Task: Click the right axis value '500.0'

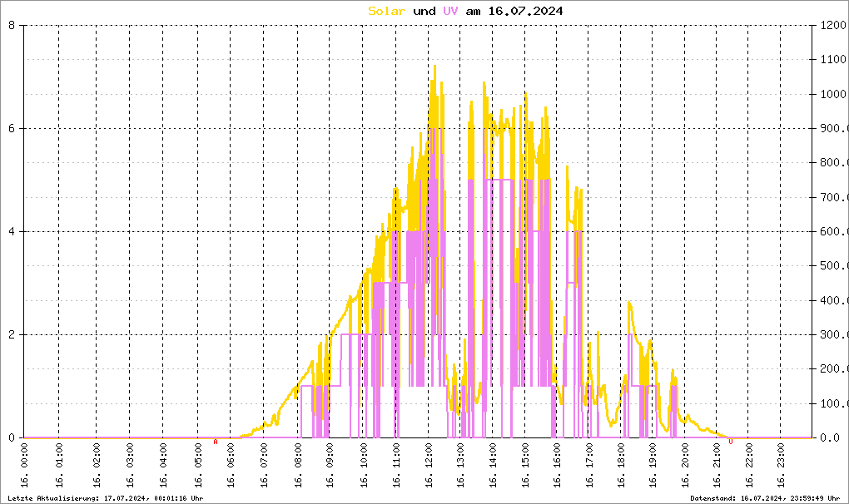Action: pyautogui.click(x=834, y=266)
